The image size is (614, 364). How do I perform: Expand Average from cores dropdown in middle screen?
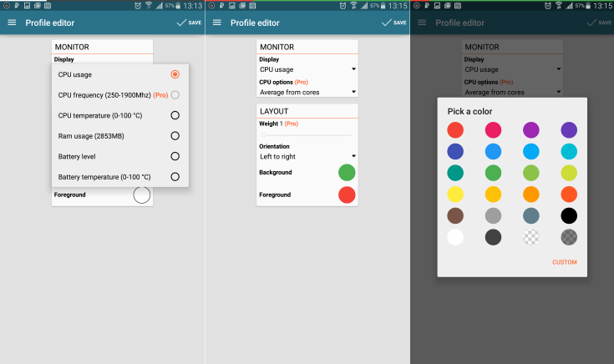[x=307, y=93]
